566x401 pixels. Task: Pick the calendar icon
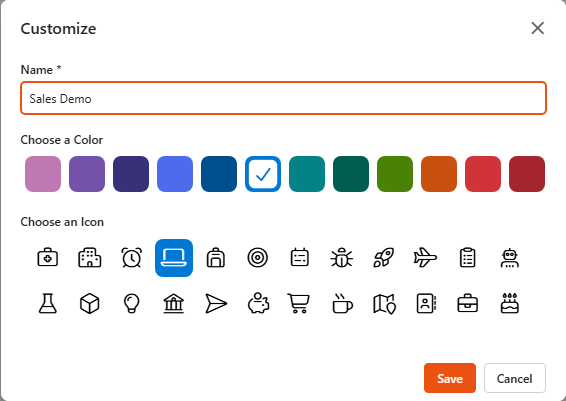300,258
